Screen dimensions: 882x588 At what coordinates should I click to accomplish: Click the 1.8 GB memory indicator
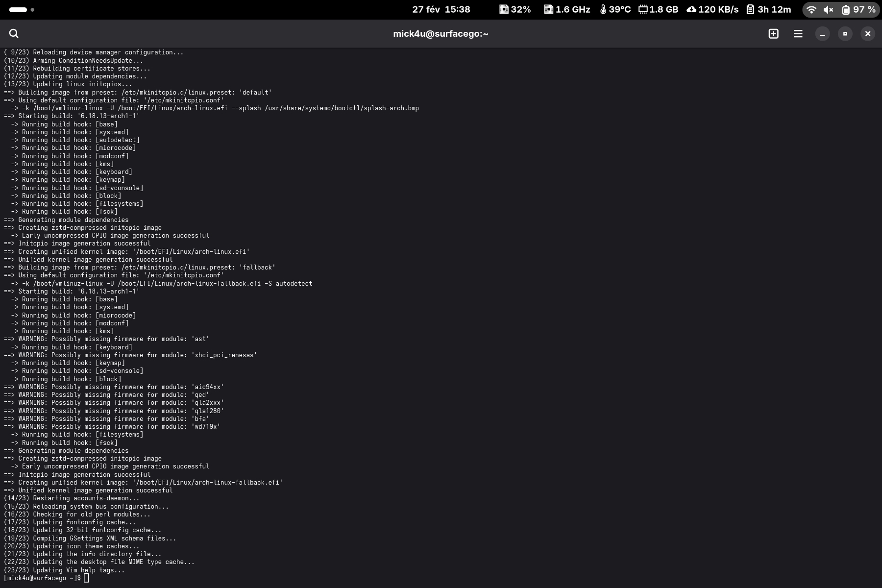pos(658,9)
